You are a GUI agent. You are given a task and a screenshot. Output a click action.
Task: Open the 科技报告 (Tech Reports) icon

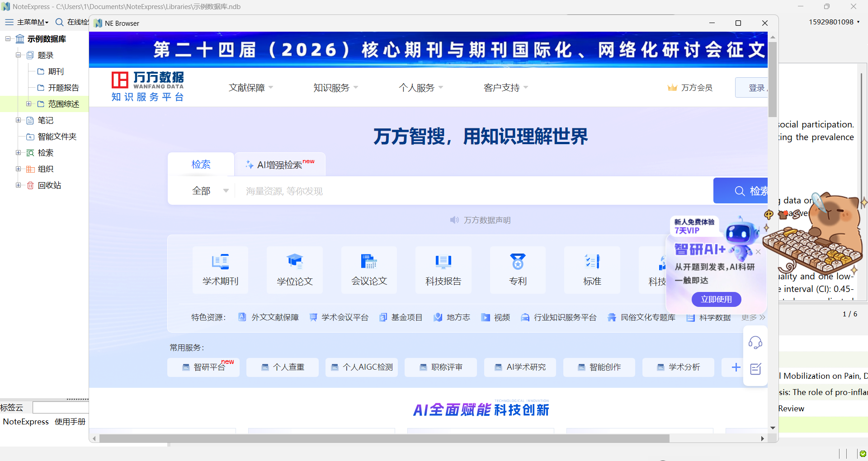[x=443, y=269]
